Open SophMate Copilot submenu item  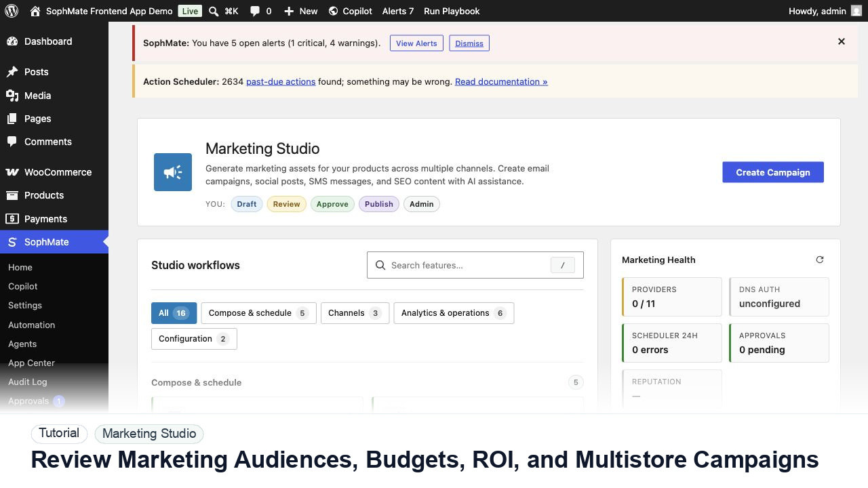coord(23,286)
